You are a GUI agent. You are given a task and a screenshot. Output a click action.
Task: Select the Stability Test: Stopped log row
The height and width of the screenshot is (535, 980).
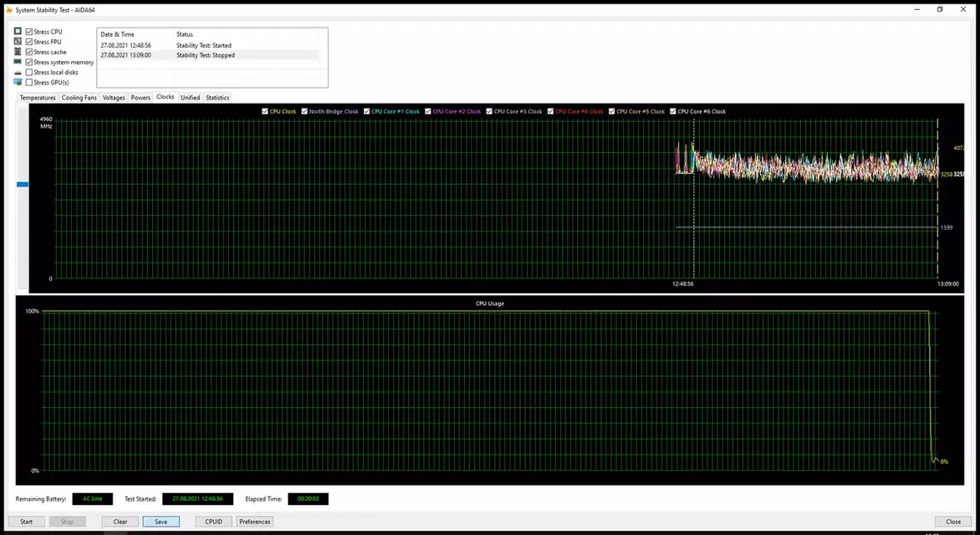pyautogui.click(x=208, y=55)
